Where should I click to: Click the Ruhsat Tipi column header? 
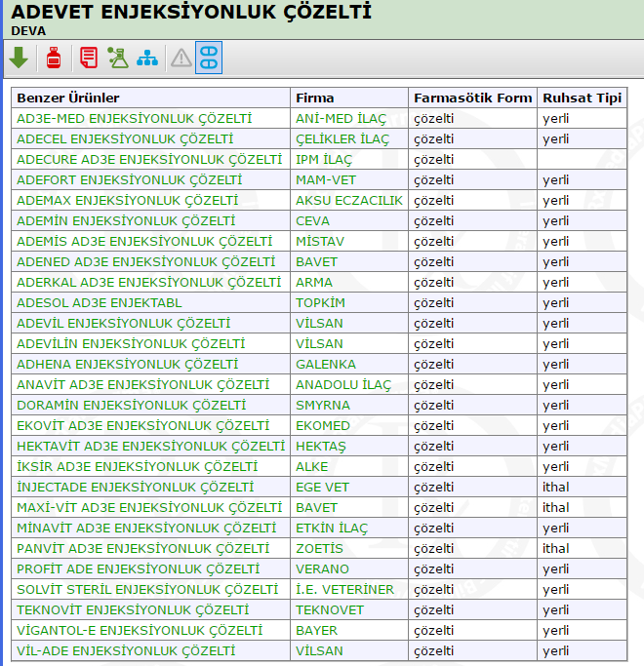(x=582, y=98)
